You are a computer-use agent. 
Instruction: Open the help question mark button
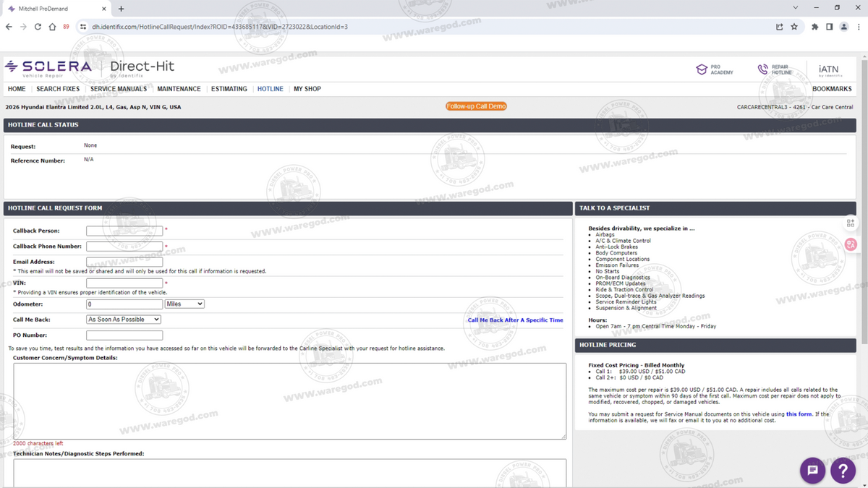843,471
